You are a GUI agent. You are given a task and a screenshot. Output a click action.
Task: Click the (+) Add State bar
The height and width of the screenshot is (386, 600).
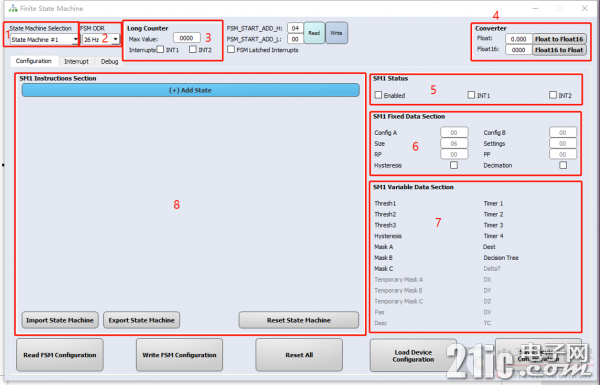pyautogui.click(x=191, y=90)
